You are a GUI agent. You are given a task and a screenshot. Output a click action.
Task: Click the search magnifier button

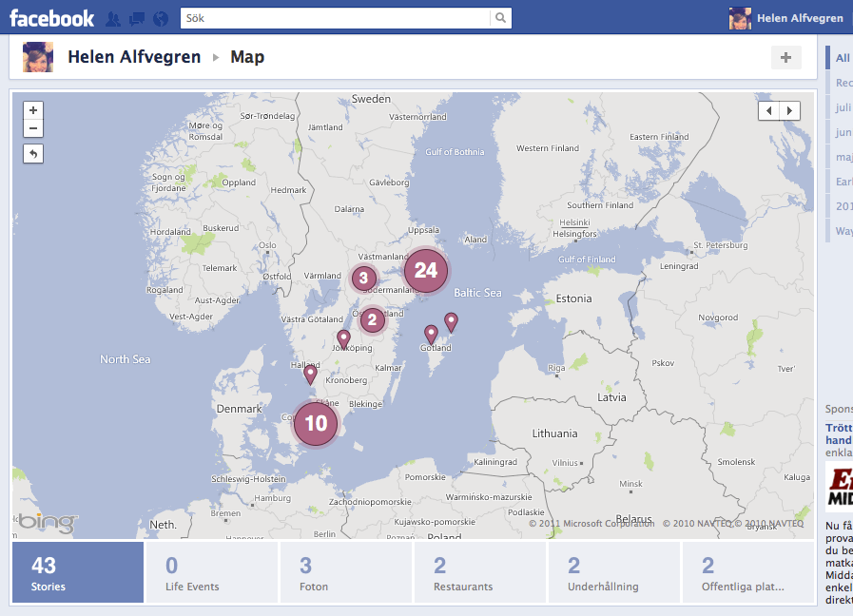500,18
